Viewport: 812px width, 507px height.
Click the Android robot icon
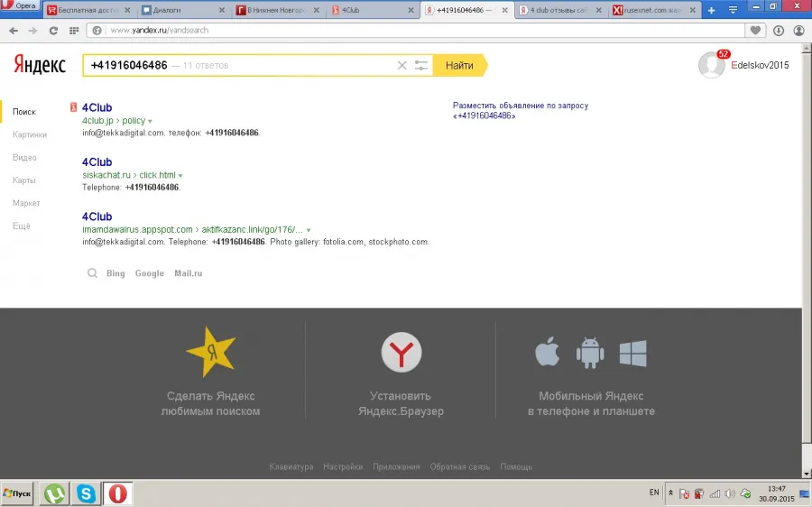pos(590,353)
